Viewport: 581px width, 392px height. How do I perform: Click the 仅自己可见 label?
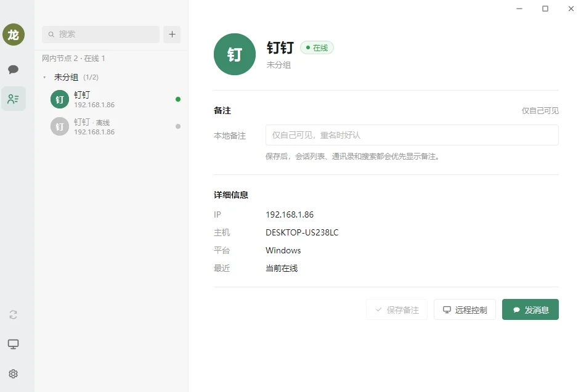[540, 111]
